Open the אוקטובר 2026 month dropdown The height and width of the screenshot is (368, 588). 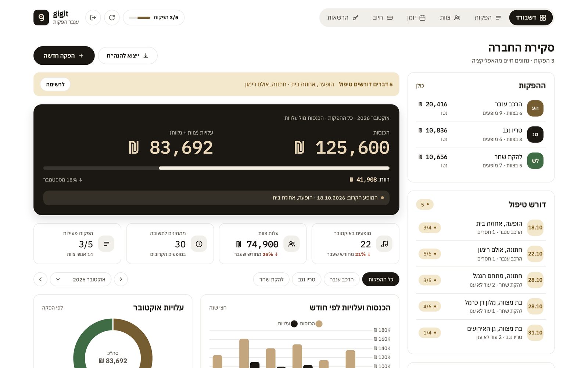click(80, 279)
